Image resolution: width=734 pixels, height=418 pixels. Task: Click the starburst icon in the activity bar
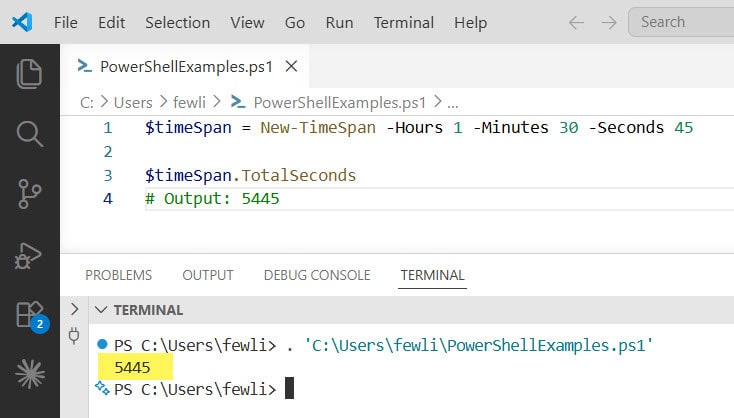[30, 374]
